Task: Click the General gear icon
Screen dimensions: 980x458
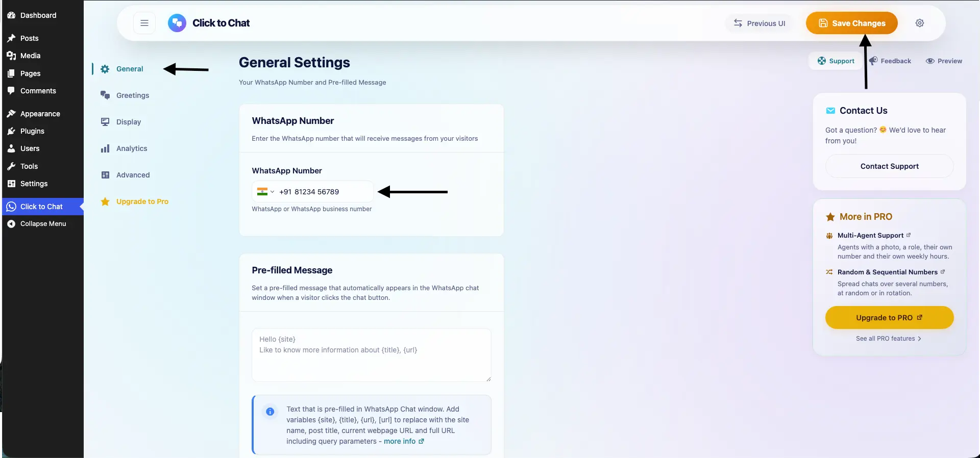Action: [x=105, y=69]
